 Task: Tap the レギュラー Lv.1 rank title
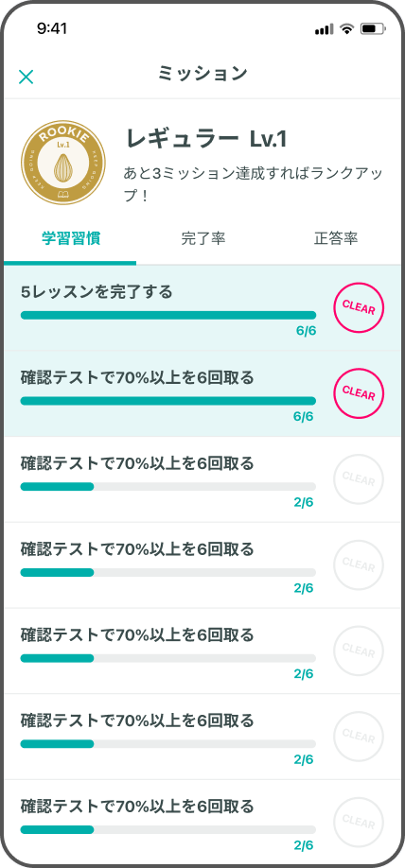tap(206, 138)
